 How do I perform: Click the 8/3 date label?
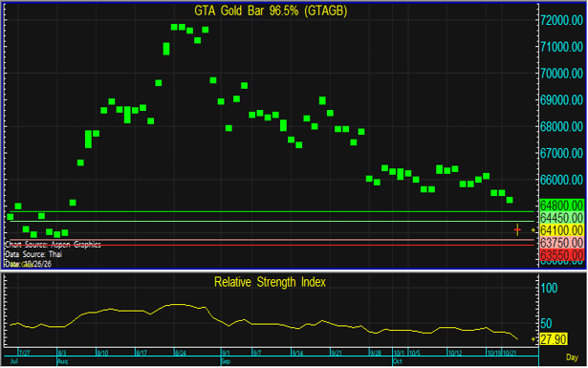pos(62,353)
